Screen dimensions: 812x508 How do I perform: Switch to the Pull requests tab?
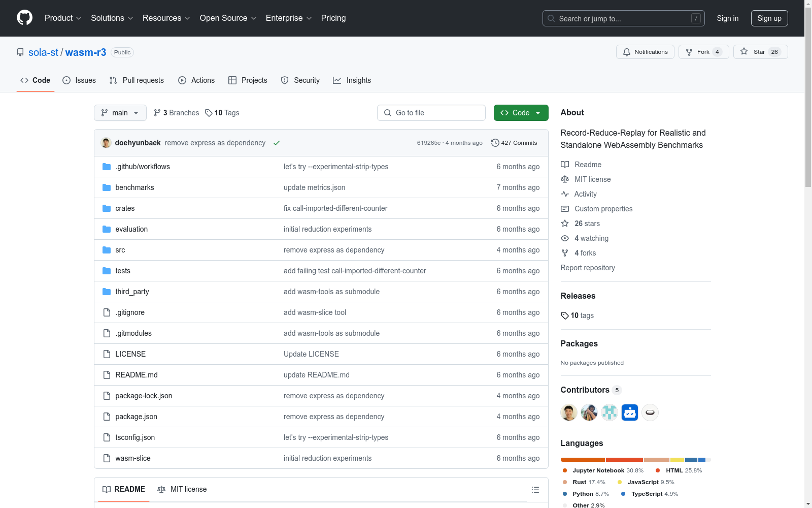pyautogui.click(x=137, y=80)
